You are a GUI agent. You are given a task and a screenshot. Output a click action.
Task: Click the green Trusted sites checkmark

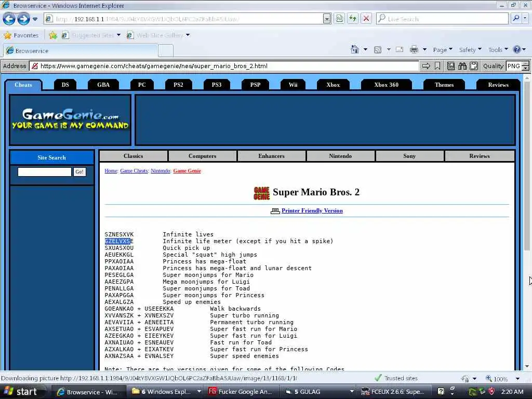(378, 378)
